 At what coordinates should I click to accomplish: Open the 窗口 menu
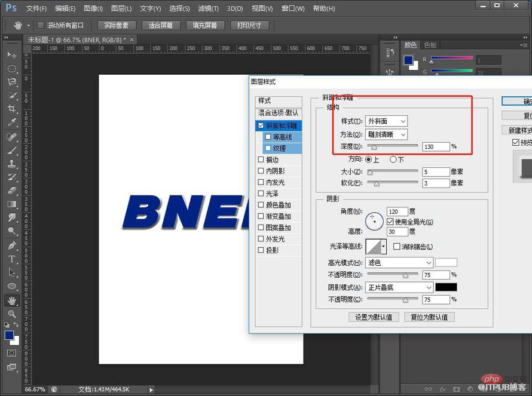pyautogui.click(x=293, y=8)
